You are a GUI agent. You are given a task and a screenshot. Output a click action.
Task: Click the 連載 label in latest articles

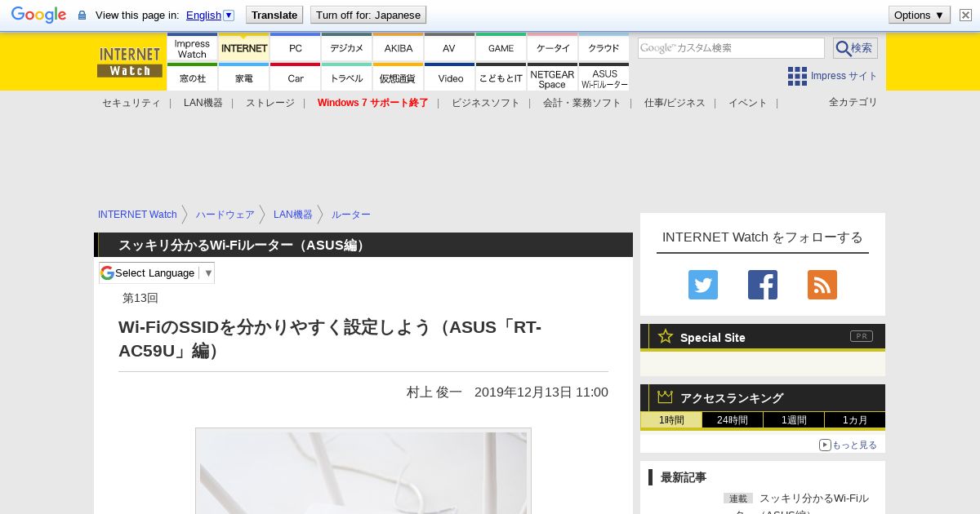click(738, 498)
